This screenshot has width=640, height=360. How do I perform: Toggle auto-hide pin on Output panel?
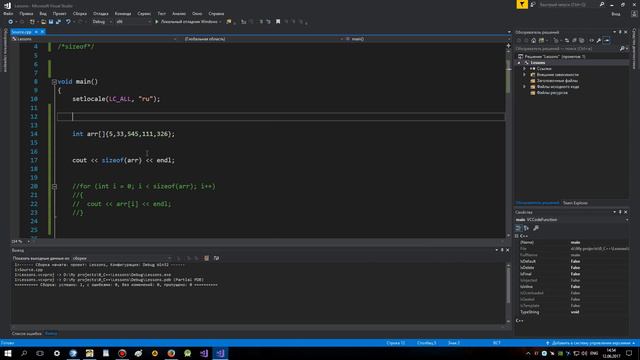(502, 250)
